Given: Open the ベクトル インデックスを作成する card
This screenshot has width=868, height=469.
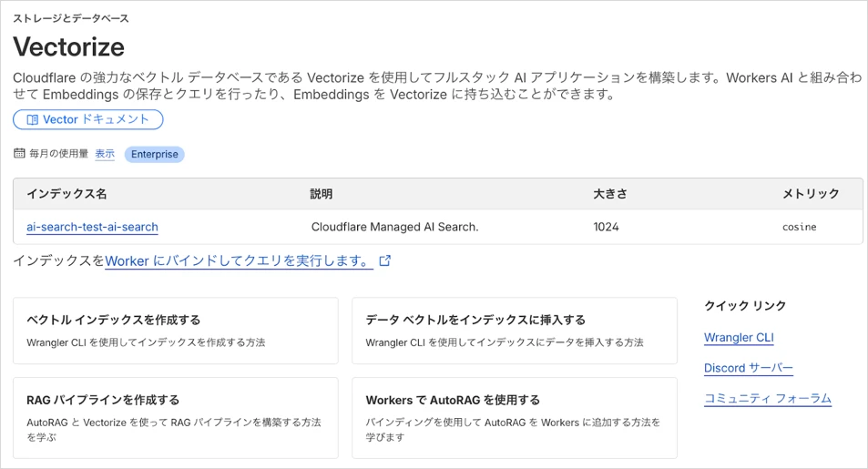Looking at the screenshot, I should point(175,331).
